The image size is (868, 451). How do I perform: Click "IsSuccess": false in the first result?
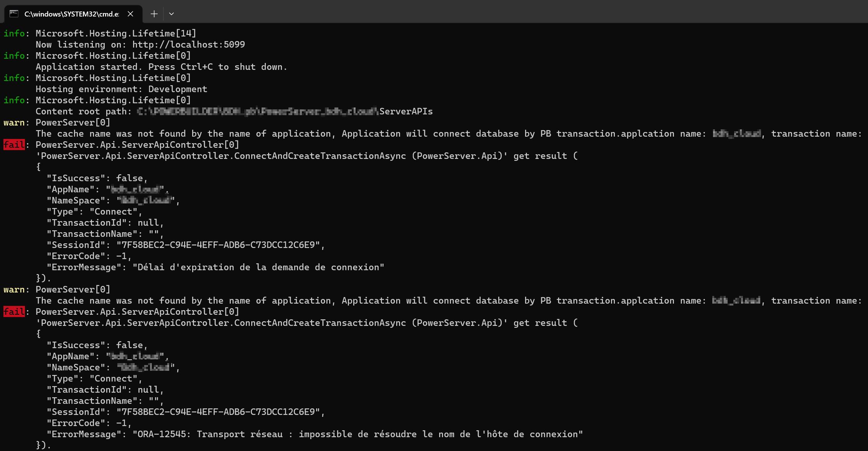(x=97, y=178)
